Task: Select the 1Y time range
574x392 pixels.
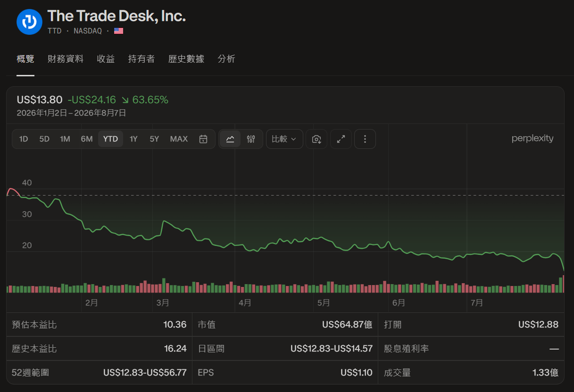Action: tap(133, 139)
